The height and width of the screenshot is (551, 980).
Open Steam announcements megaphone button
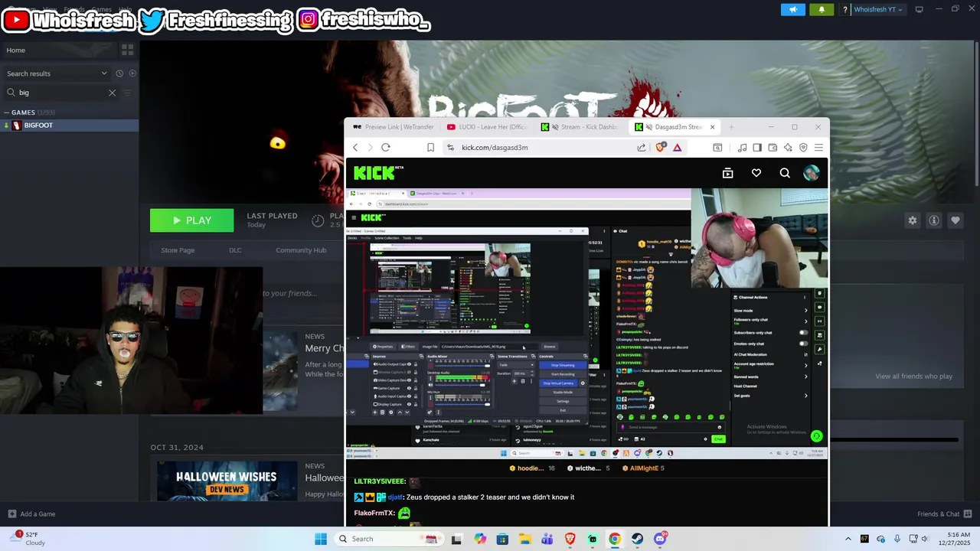(793, 9)
